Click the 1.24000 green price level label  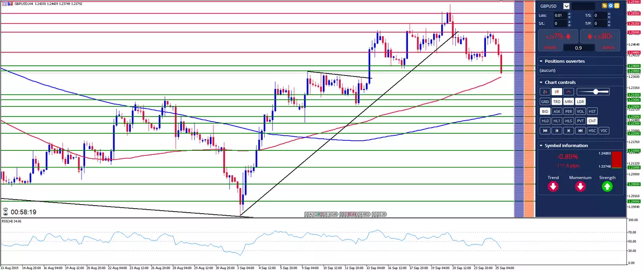tap(633, 66)
